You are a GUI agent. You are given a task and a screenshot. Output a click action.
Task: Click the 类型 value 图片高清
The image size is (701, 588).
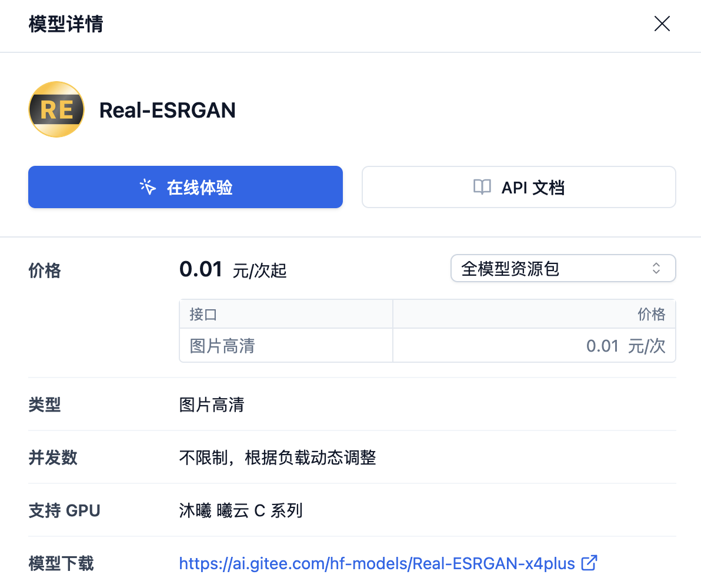(212, 405)
